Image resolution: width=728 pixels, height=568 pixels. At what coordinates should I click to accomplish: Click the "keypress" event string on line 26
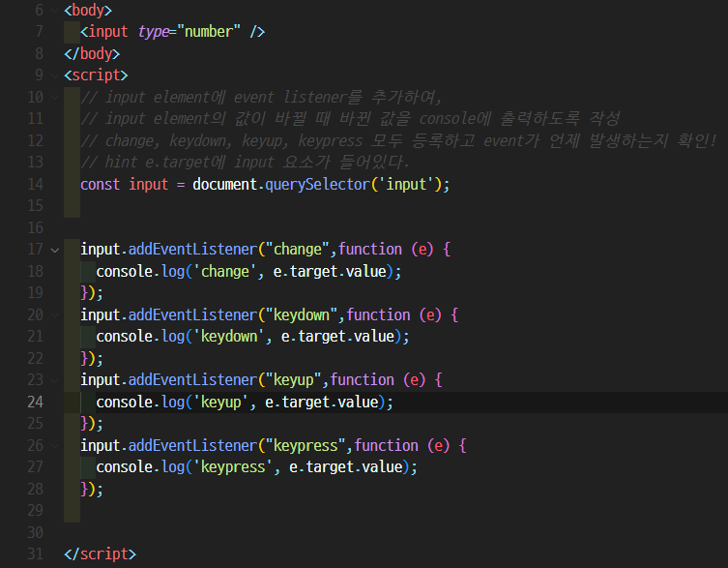click(306, 446)
